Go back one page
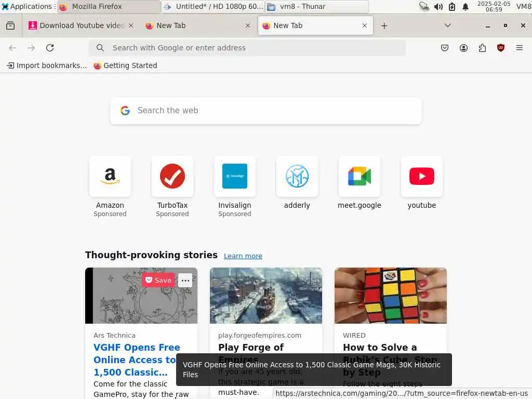Viewport: 532px width, 399px height. click(x=12, y=48)
